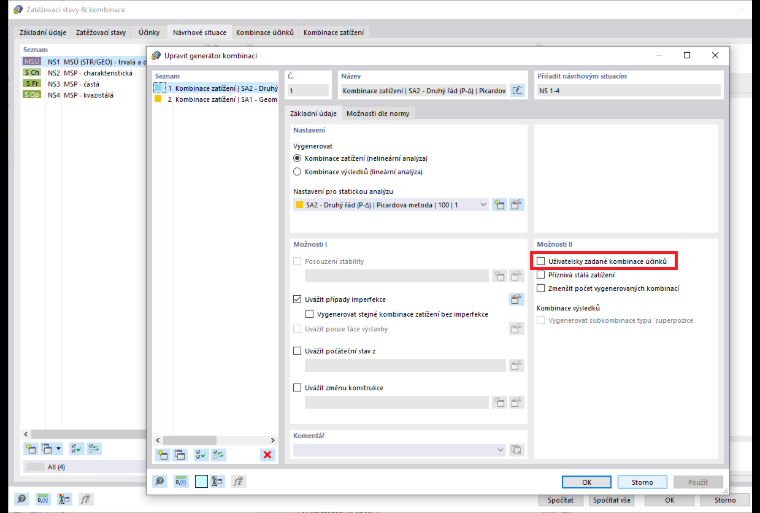Open dropdown arrow next to copy icon in background
The height and width of the screenshot is (513, 760).
click(x=59, y=449)
